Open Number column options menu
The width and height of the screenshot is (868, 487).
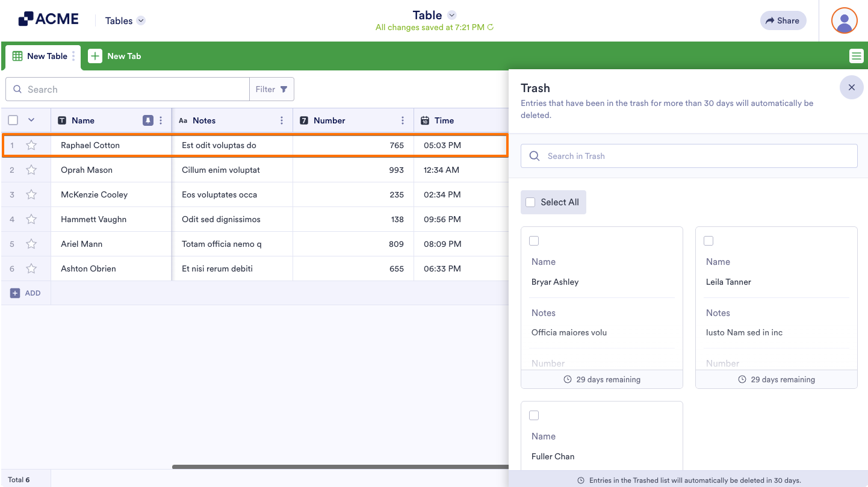403,120
